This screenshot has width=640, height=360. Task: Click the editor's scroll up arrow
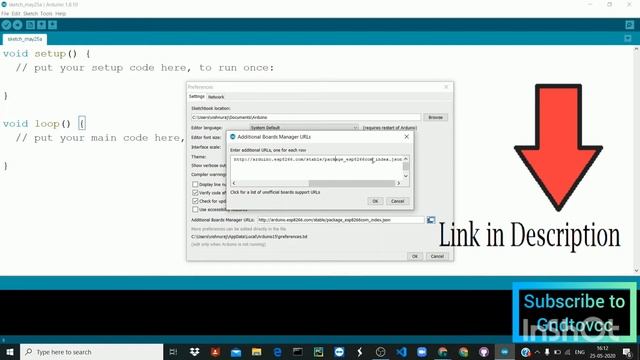pyautogui.click(x=636, y=49)
